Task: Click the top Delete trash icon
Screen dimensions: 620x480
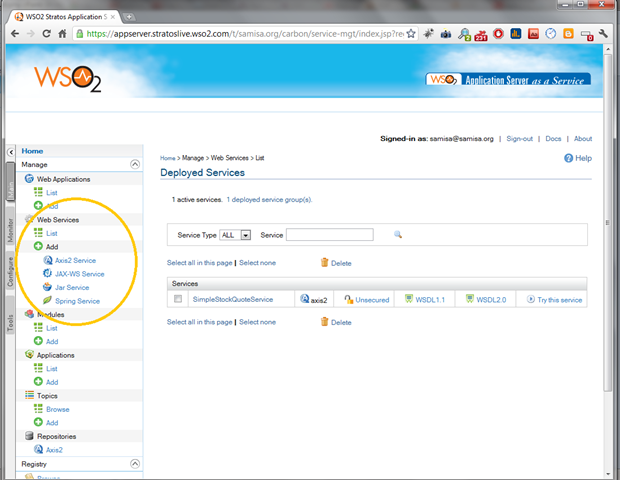Action: pos(324,263)
